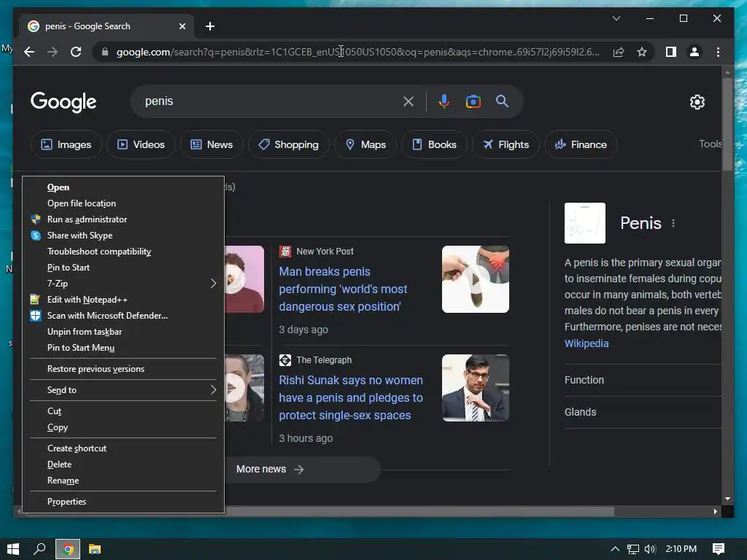Select the Images filter chip
This screenshot has width=747, height=560.
(x=66, y=144)
